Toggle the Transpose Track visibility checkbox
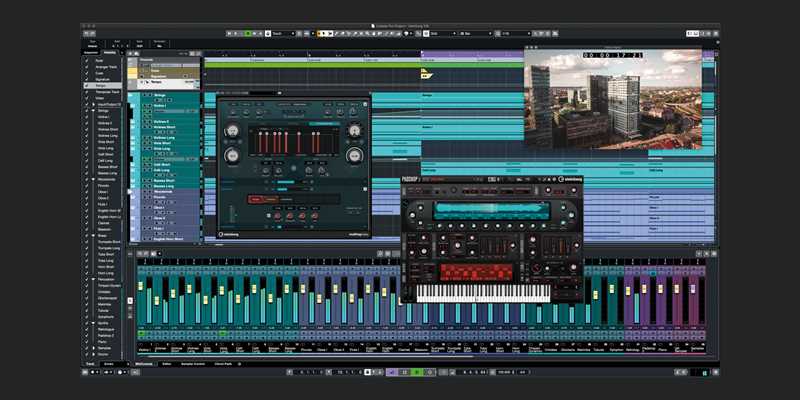The image size is (800, 400). coord(86,92)
